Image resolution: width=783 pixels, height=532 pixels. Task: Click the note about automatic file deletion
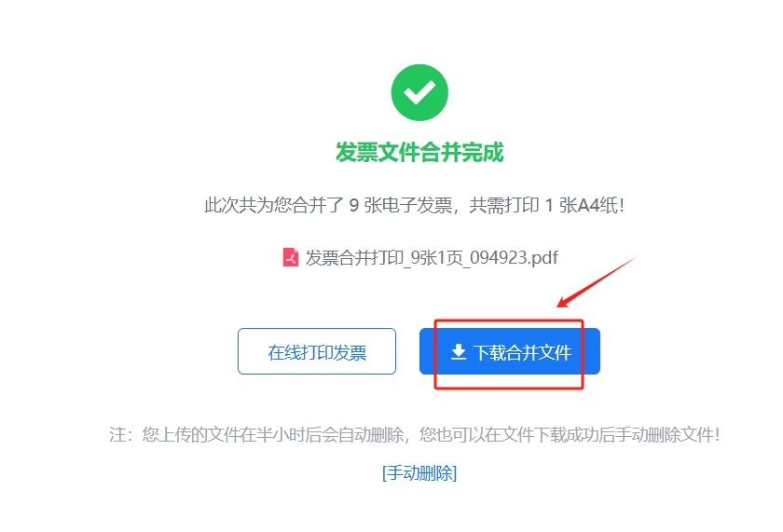[415, 434]
